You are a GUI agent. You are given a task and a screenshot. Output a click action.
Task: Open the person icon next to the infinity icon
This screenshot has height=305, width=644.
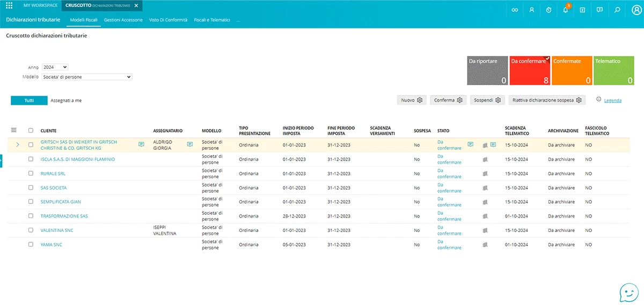pos(532,10)
